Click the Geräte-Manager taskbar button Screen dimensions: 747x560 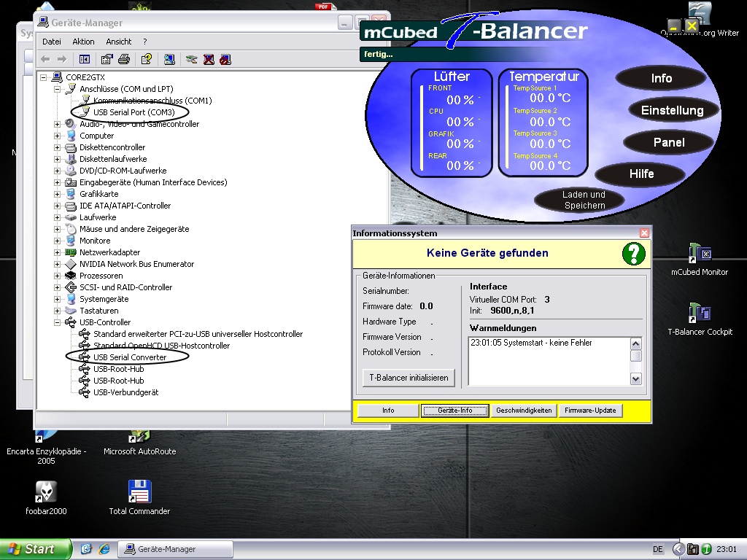coord(175,549)
